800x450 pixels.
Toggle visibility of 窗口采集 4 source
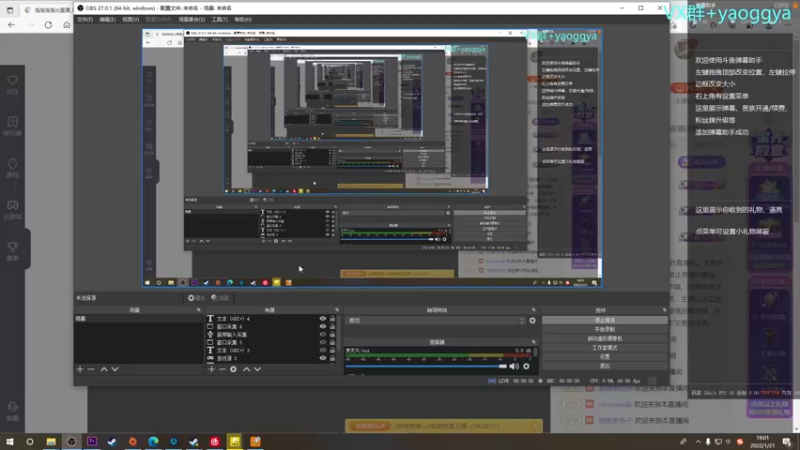click(x=322, y=327)
